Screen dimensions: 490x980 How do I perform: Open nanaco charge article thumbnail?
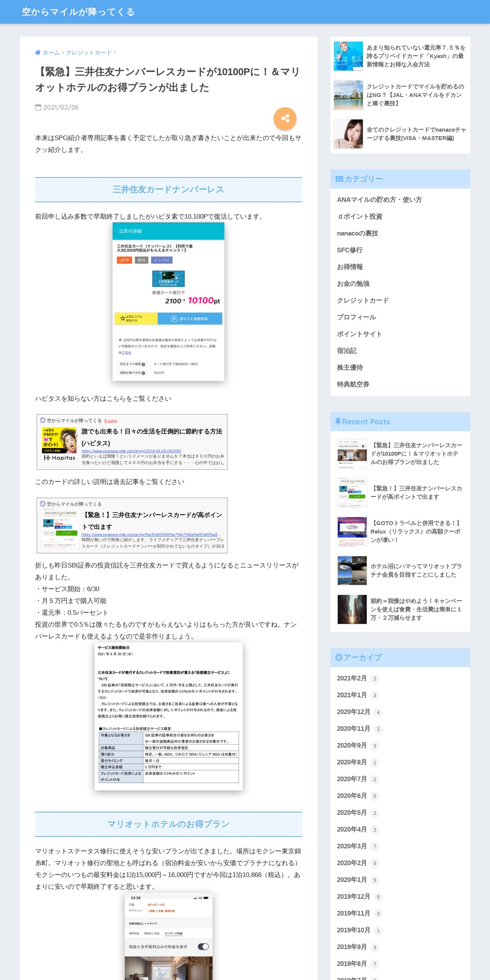348,134
